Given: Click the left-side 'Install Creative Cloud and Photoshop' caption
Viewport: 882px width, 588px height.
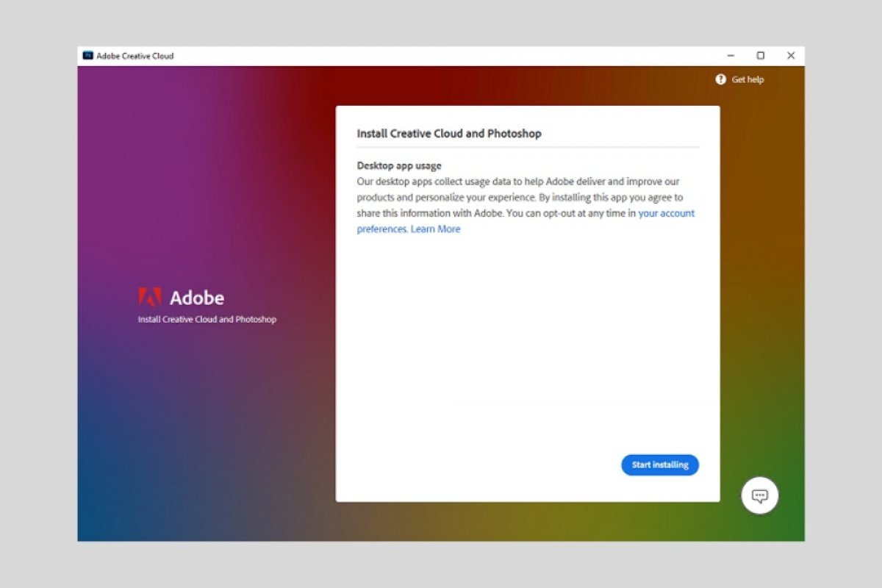Looking at the screenshot, I should (207, 320).
